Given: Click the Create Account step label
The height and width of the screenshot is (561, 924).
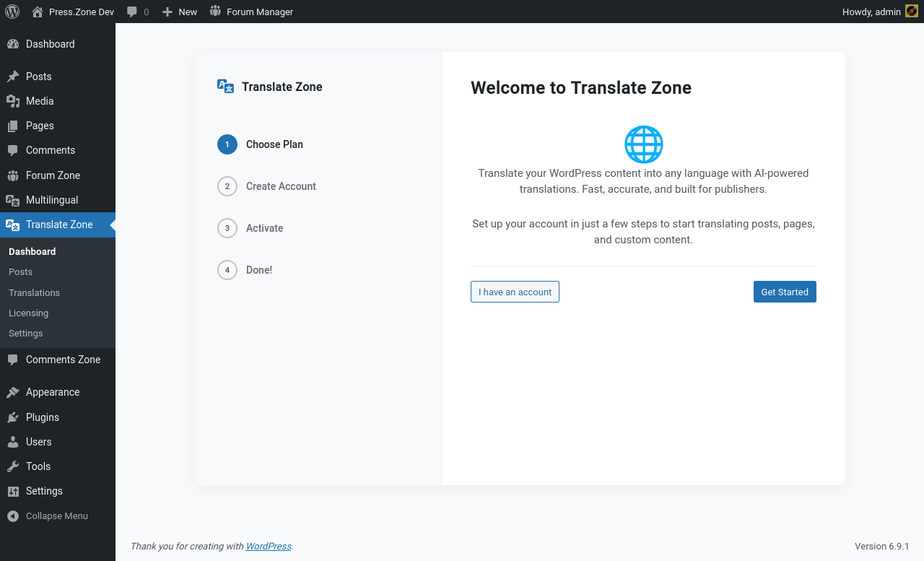Looking at the screenshot, I should point(281,186).
